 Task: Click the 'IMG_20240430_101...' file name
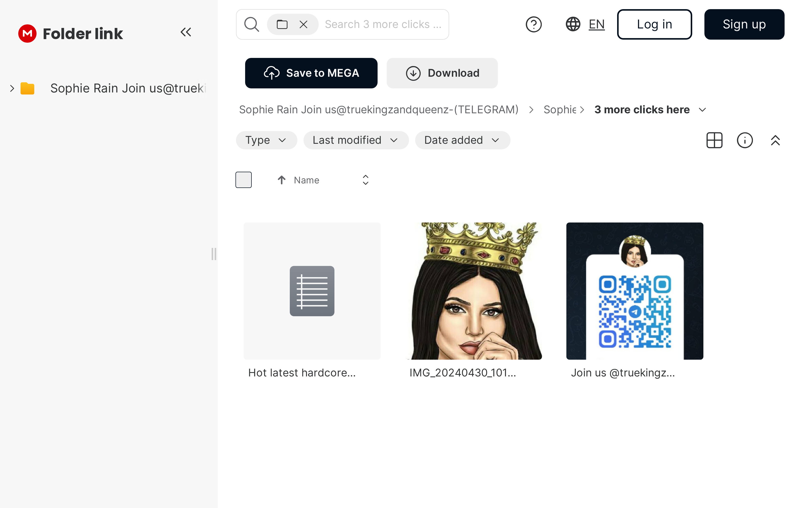[463, 373]
